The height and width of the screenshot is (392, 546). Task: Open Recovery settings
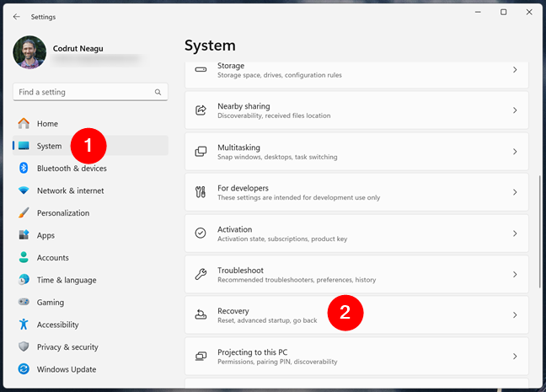pos(356,315)
